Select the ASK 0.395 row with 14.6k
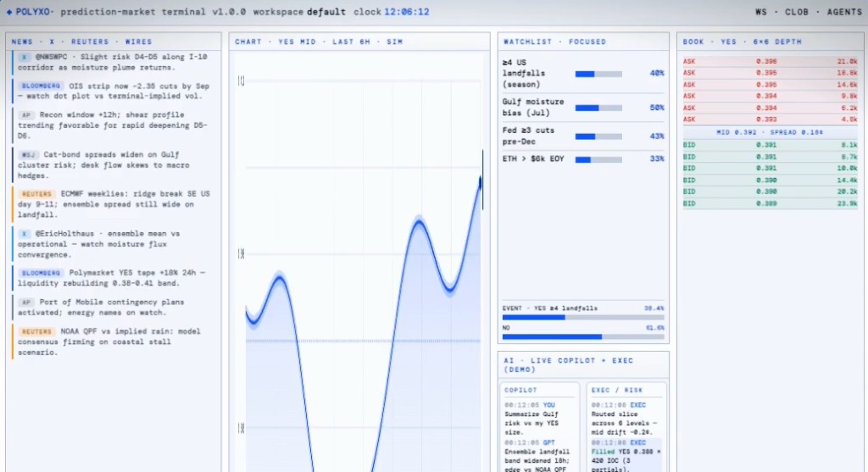Viewport: 868px width, 472px height. coord(770,85)
